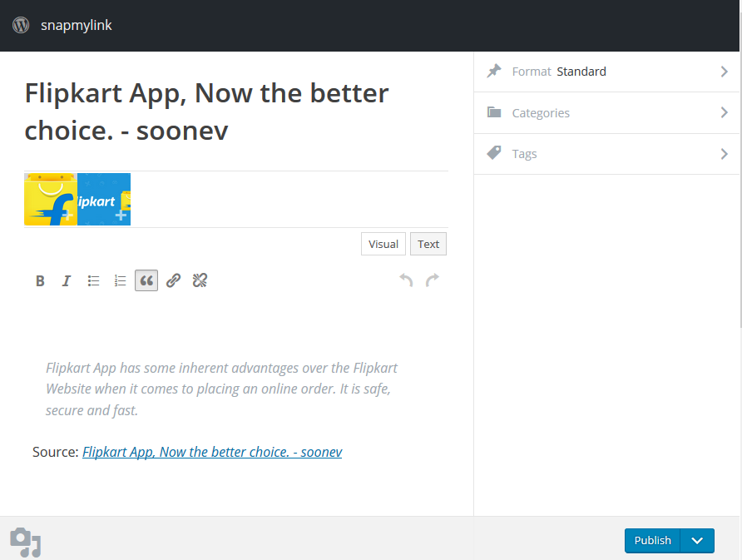This screenshot has width=742, height=560.
Task: Open the add media icon at bottom
Action: pyautogui.click(x=26, y=543)
